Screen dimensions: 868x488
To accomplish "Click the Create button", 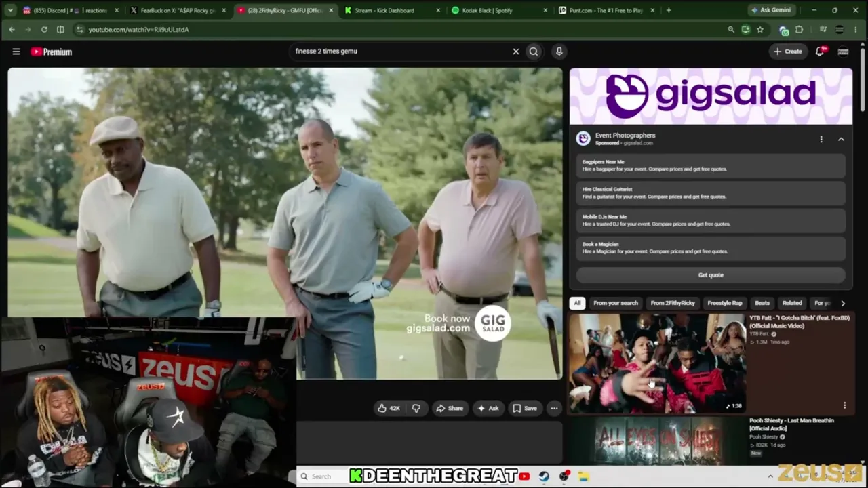I will [788, 52].
